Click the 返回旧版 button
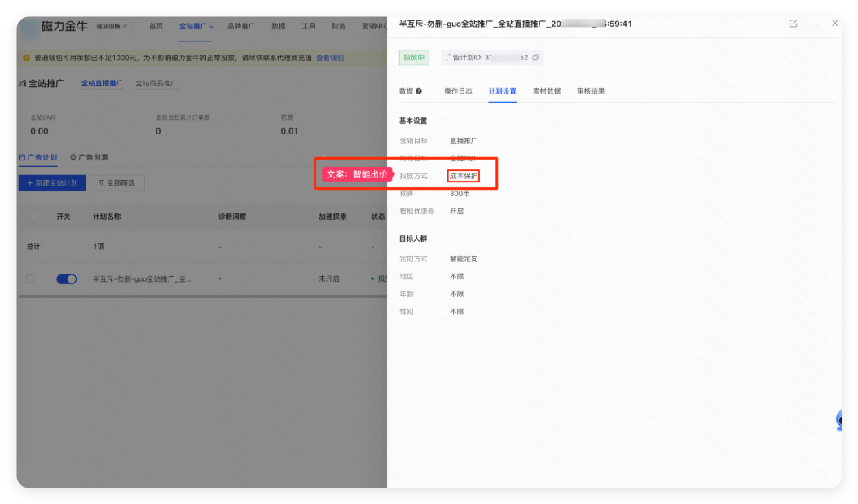The height and width of the screenshot is (504, 858). click(x=111, y=27)
